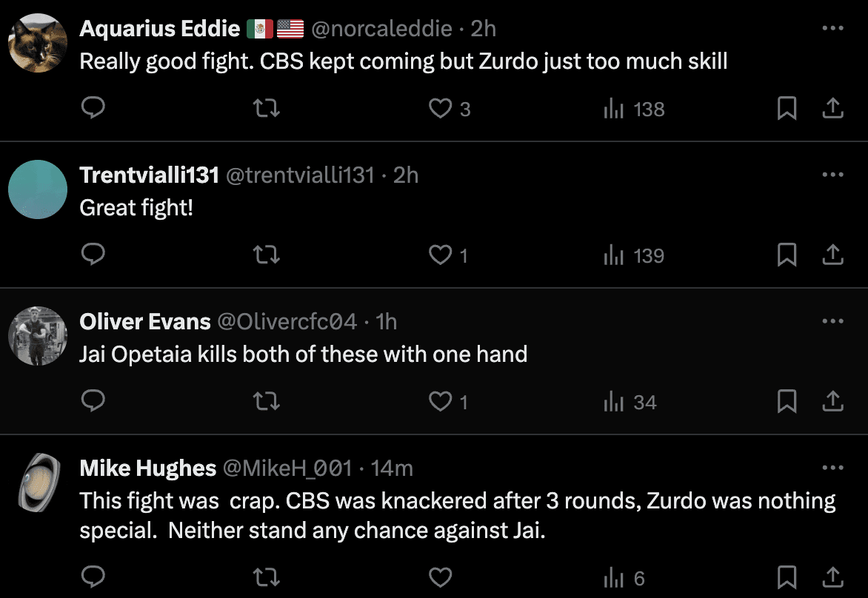Reply to Oliver Evans' Jai Opetaia tweet
This screenshot has width=868, height=598.
(x=93, y=402)
